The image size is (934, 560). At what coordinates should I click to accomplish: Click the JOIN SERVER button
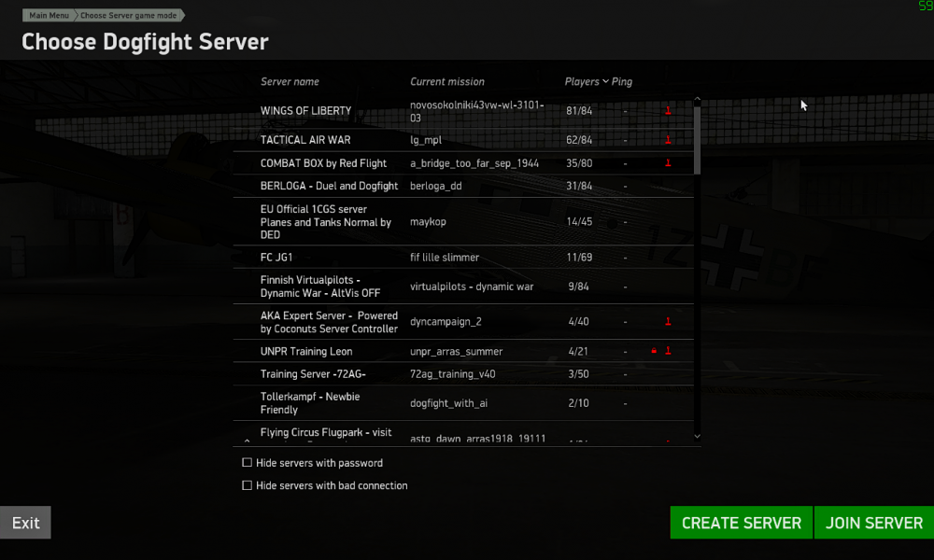874,523
